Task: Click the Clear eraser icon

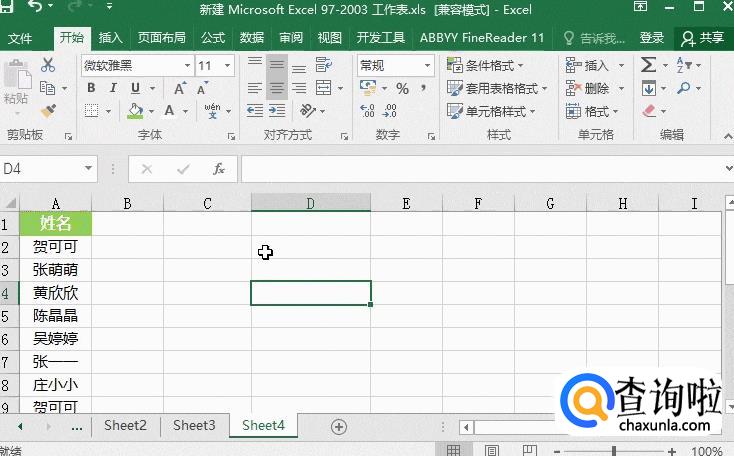Action: (x=650, y=111)
